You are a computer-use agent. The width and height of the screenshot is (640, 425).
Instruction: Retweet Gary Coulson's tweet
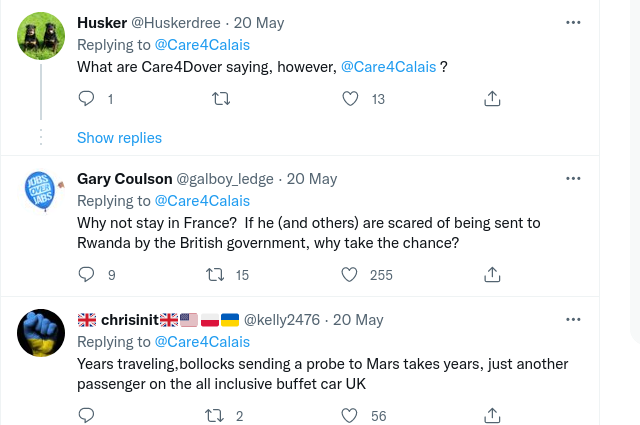coord(213,274)
